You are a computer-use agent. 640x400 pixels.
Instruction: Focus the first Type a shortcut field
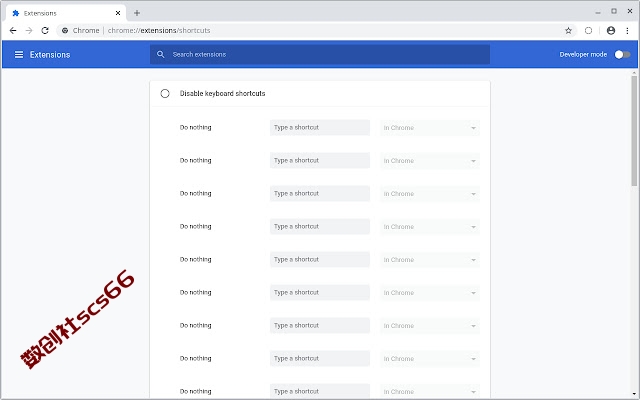point(320,127)
